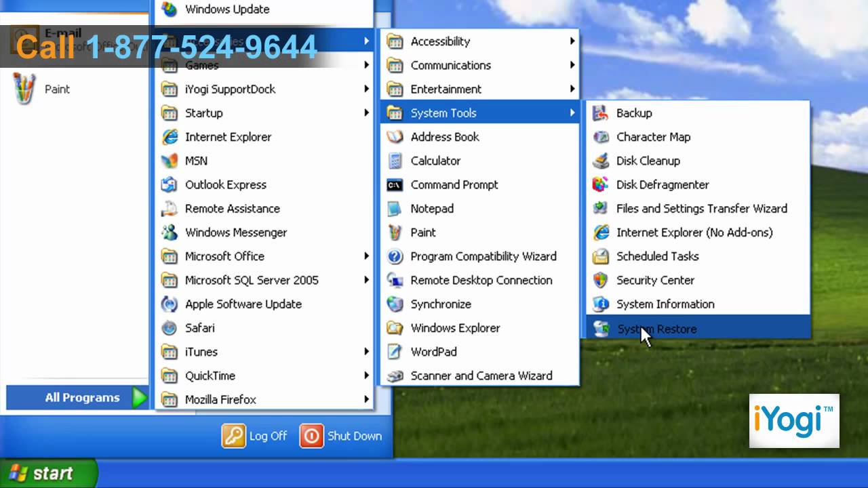Image resolution: width=868 pixels, height=488 pixels.
Task: Click Internet Explorer icon in All Programs
Action: (x=170, y=137)
